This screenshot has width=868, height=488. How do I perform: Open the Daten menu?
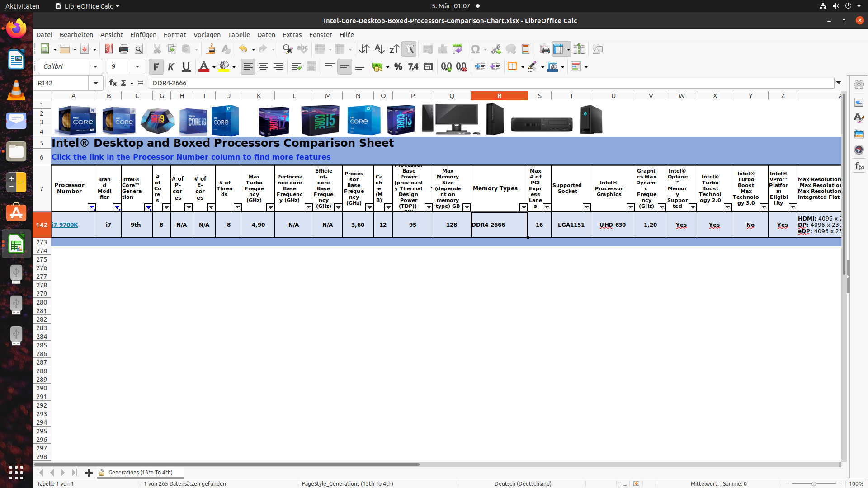266,35
